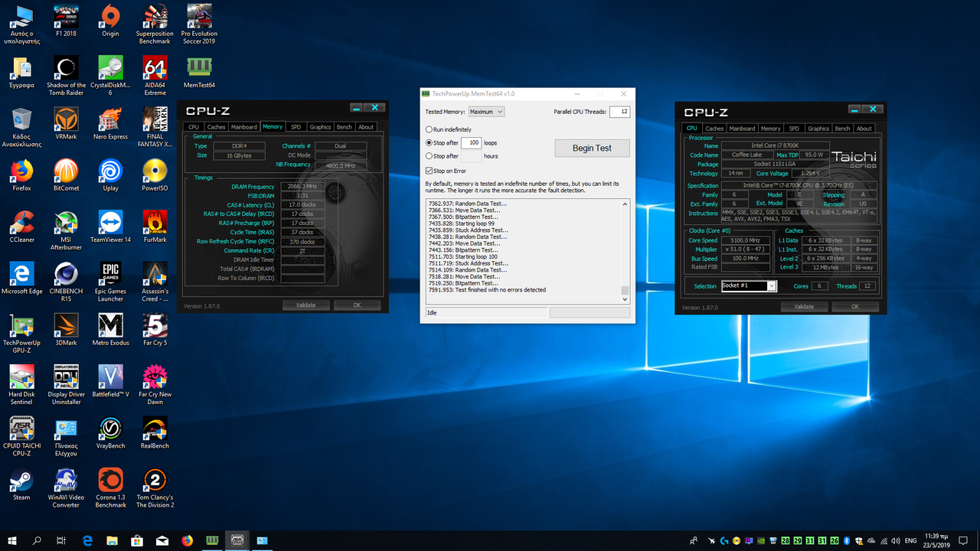The width and height of the screenshot is (980, 551).
Task: Open the volume icon in system tray
Action: pyautogui.click(x=894, y=540)
